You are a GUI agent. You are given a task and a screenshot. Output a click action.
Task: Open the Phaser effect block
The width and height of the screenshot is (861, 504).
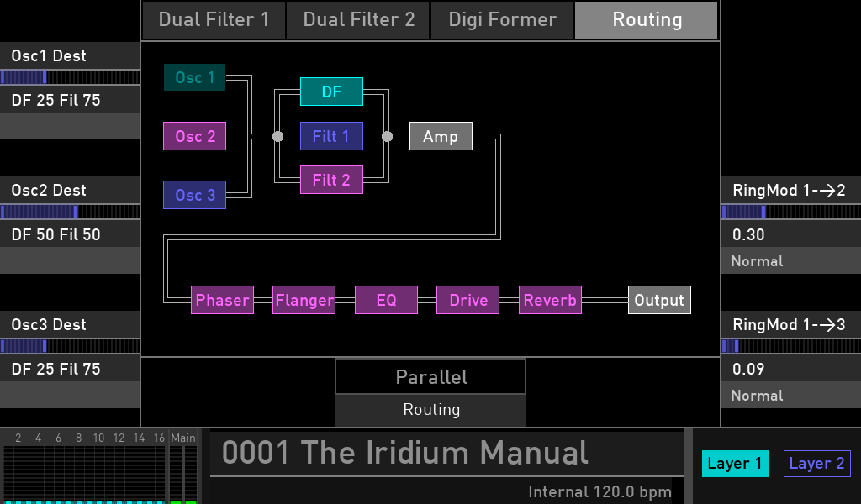point(222,300)
